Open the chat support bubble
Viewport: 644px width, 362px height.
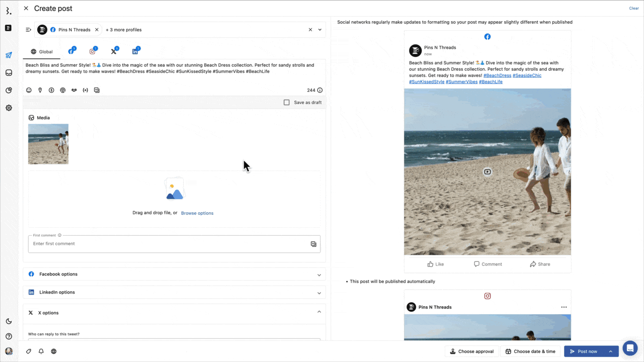[630, 348]
